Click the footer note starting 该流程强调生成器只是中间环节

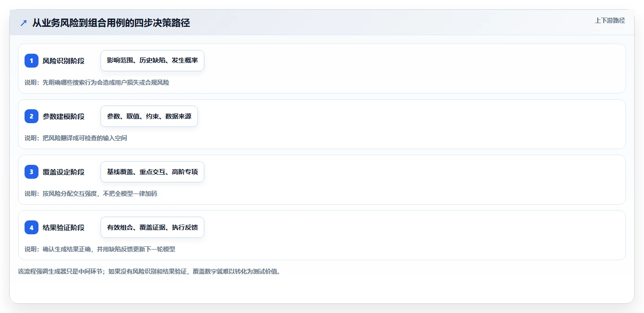point(149,271)
